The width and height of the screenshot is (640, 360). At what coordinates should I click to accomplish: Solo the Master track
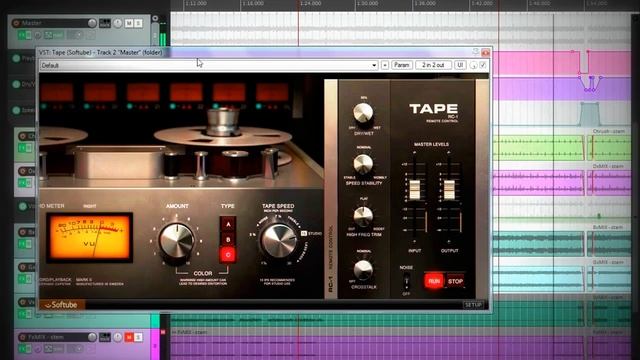click(138, 23)
